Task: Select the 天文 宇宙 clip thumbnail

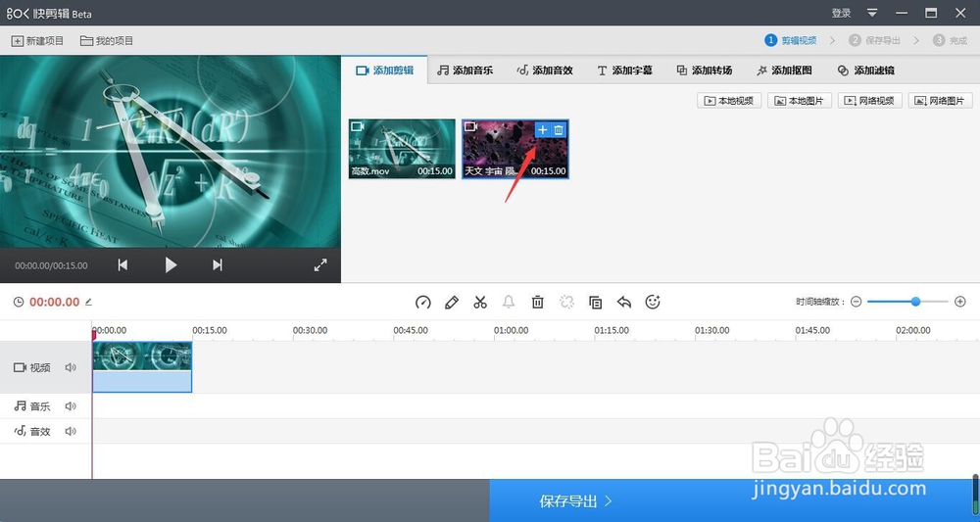Action: click(515, 149)
